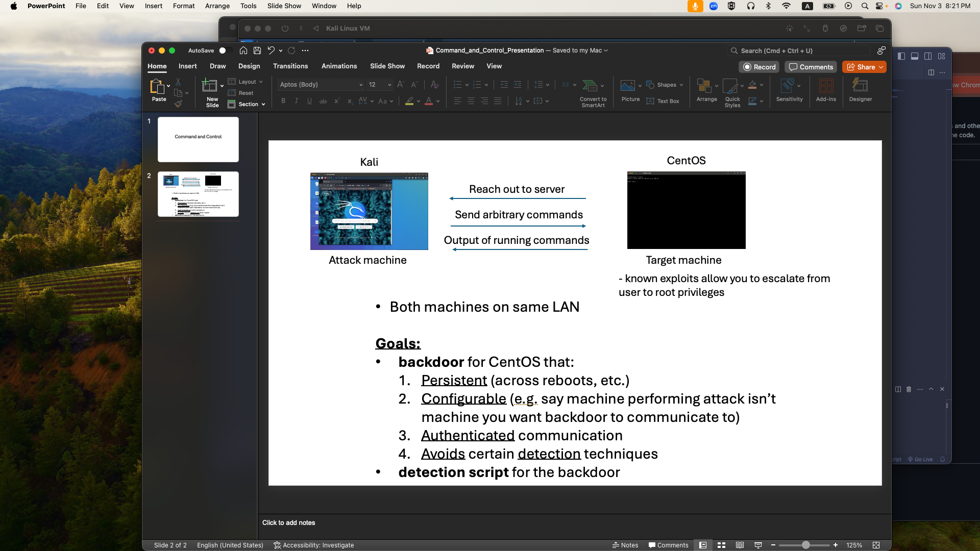Open the Animations ribbon tab
Viewport: 980px width, 551px height.
point(339,66)
